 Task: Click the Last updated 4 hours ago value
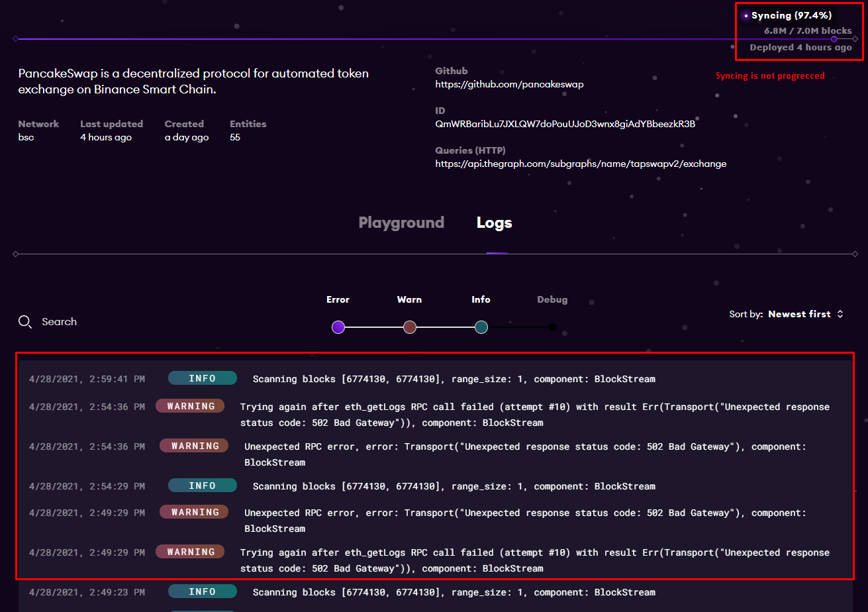click(x=106, y=137)
